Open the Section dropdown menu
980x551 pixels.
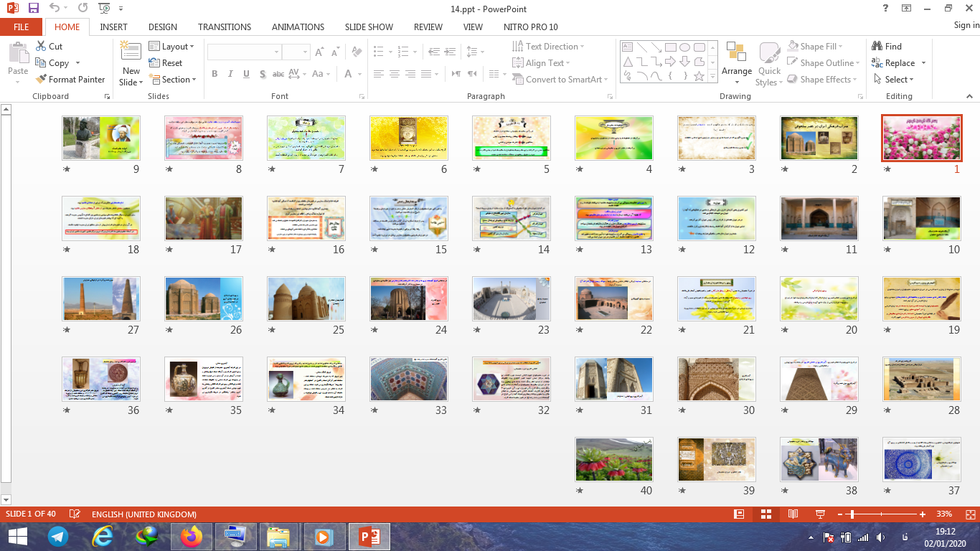[x=172, y=80]
